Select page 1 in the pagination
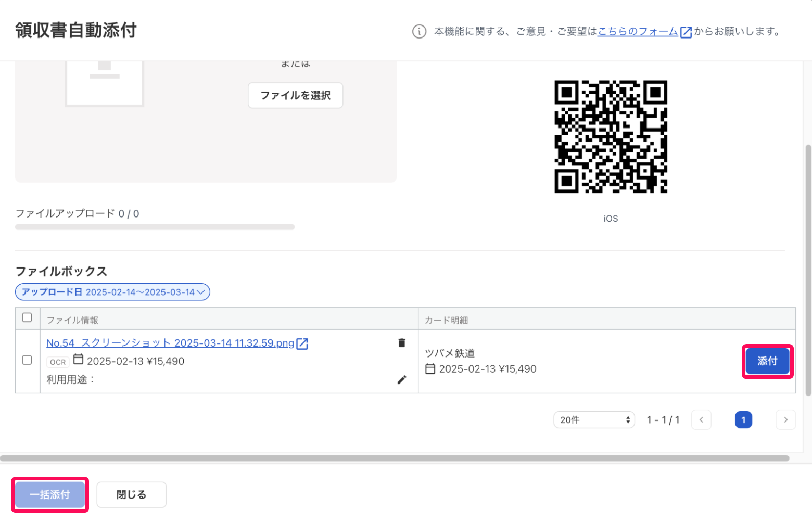 743,420
